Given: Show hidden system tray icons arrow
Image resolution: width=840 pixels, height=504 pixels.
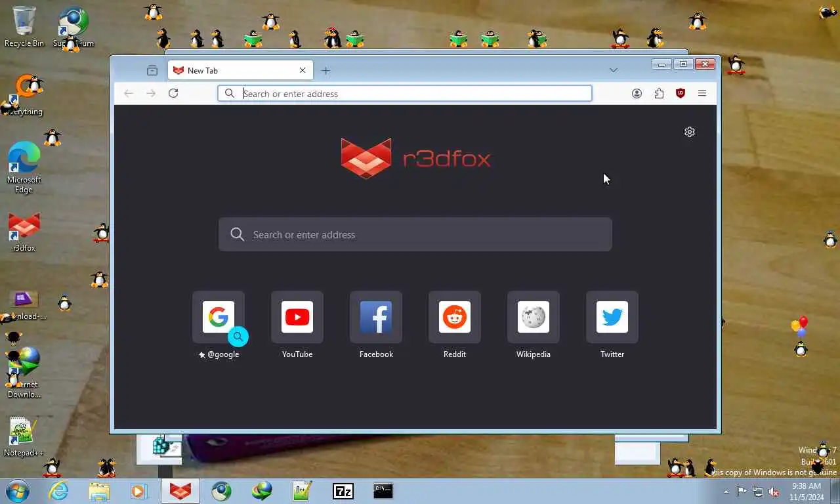Looking at the screenshot, I should (x=726, y=492).
